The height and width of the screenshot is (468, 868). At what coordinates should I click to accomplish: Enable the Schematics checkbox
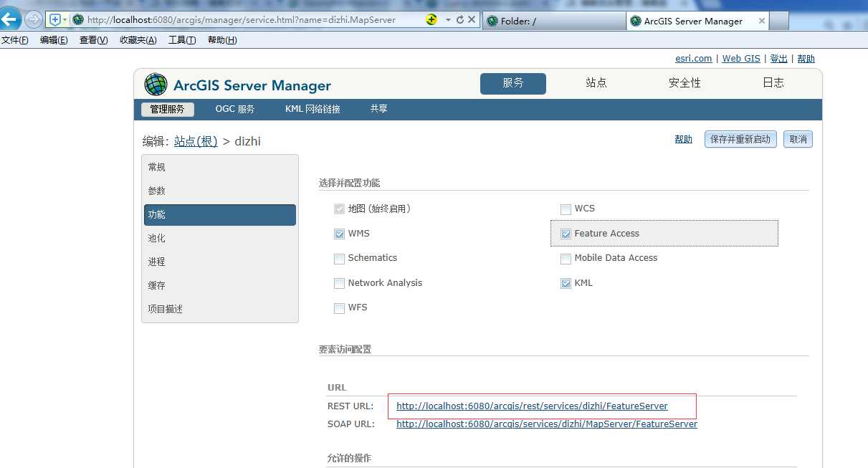(x=340, y=259)
